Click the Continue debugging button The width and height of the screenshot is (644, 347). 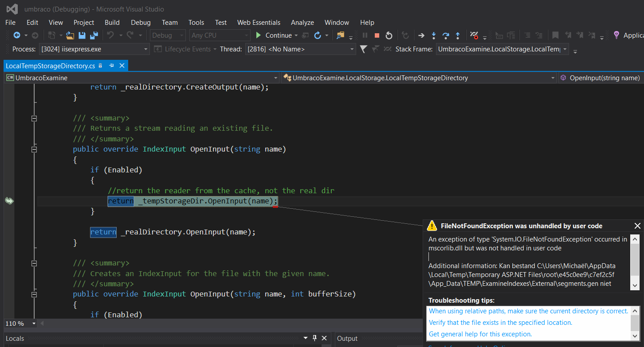pos(273,35)
